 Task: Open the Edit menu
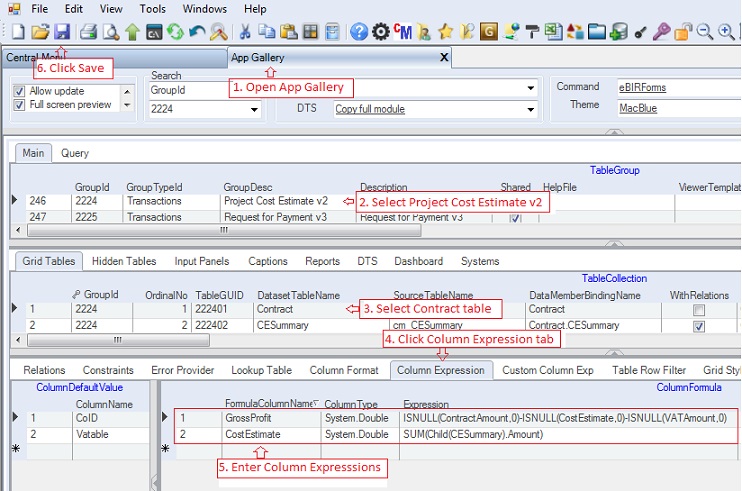[74, 9]
